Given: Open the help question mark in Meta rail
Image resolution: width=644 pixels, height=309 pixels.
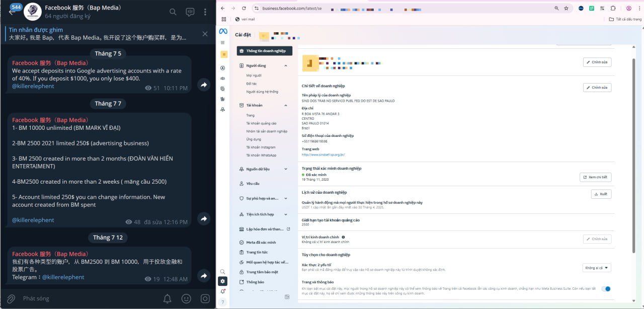Looking at the screenshot, I should pos(223,301).
